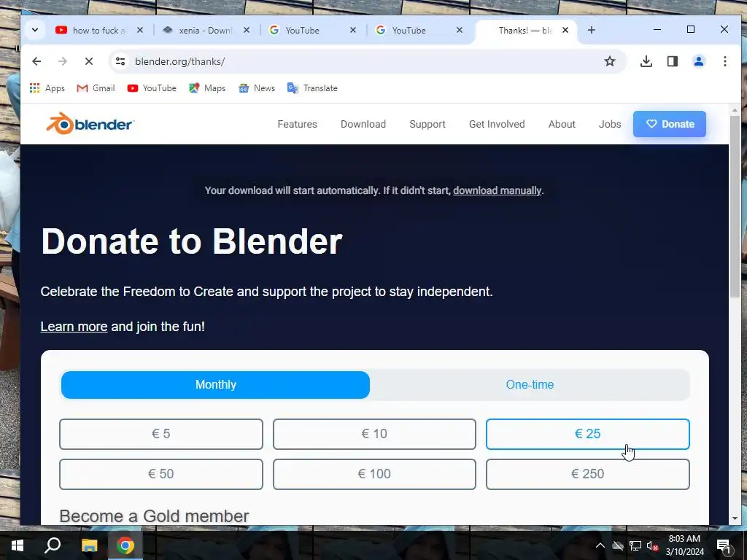Select Monthly donation option
The width and height of the screenshot is (747, 560).
215,385
